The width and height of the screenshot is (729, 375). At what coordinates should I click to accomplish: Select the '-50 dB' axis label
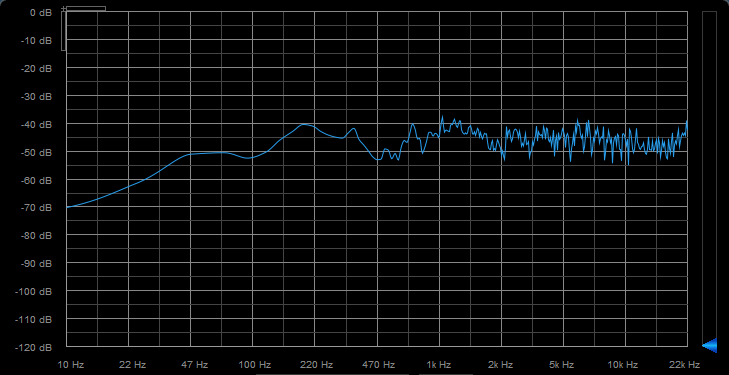[37, 152]
